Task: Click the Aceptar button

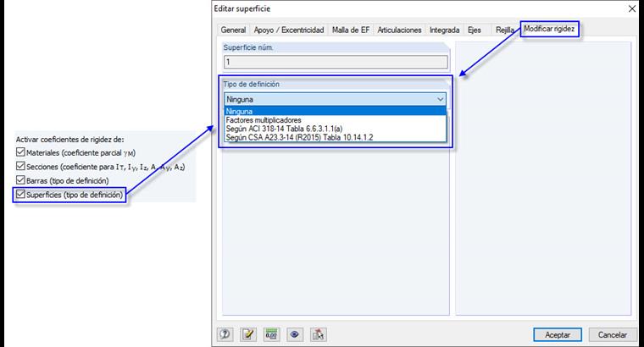Action: pyautogui.click(x=558, y=334)
